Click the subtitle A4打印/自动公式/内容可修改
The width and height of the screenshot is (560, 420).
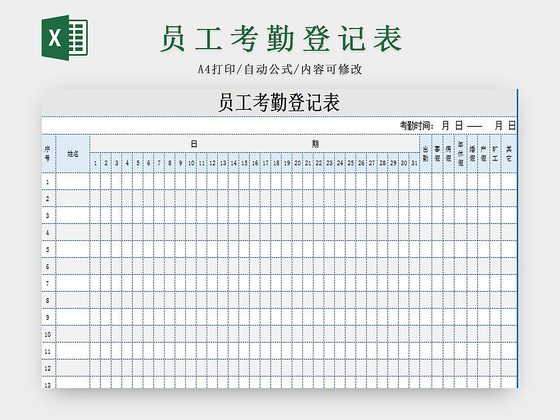(x=280, y=69)
